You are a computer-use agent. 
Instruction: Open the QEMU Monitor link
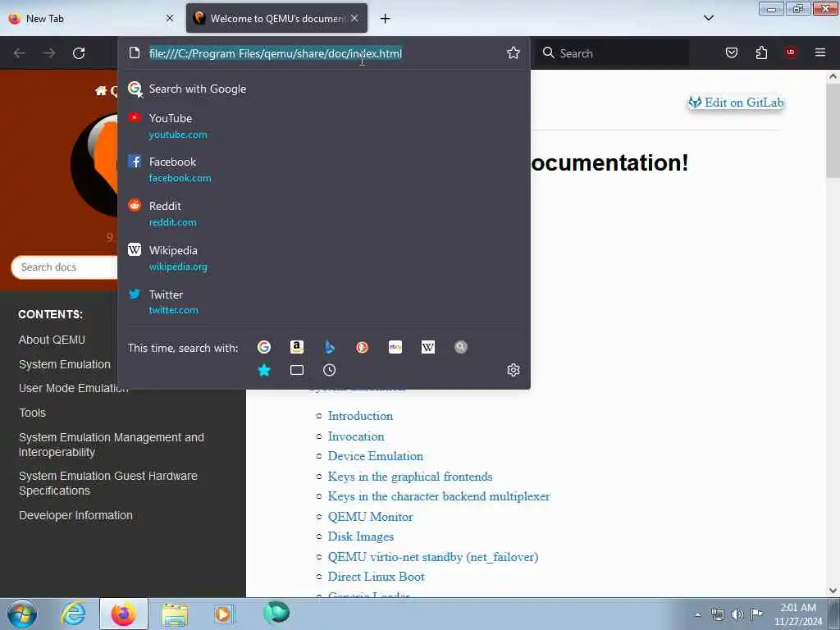(x=370, y=517)
